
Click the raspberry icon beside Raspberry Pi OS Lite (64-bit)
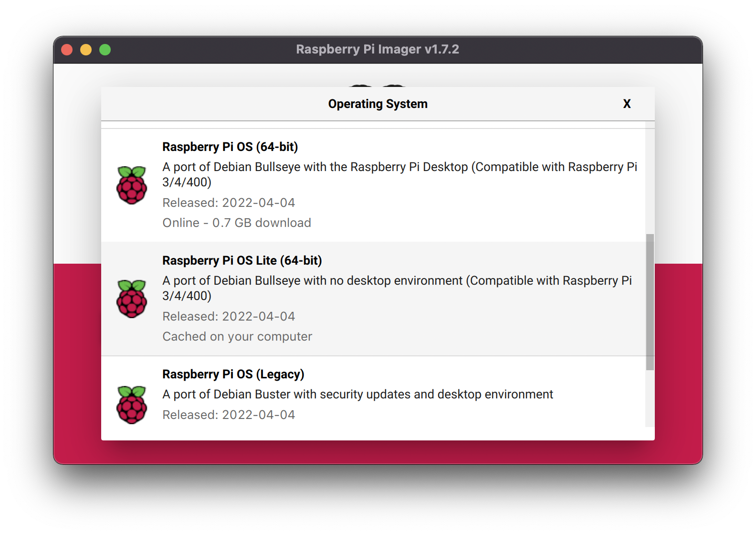click(132, 299)
